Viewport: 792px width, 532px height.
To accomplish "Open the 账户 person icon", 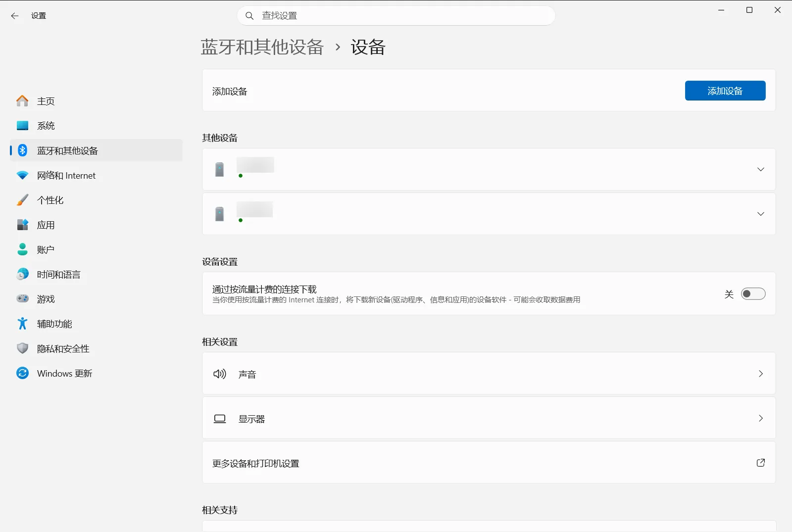I will tap(22, 249).
